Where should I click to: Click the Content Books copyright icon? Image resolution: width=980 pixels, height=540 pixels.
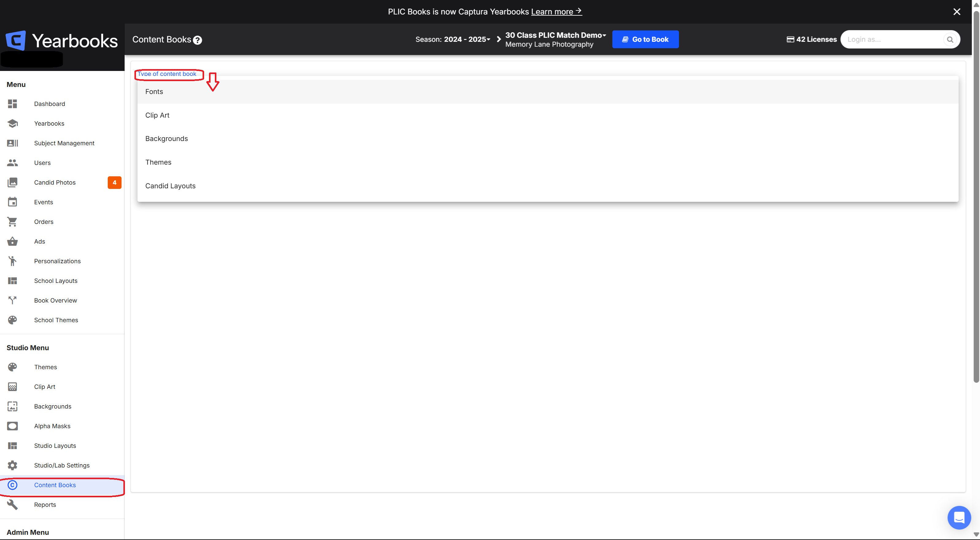click(13, 485)
